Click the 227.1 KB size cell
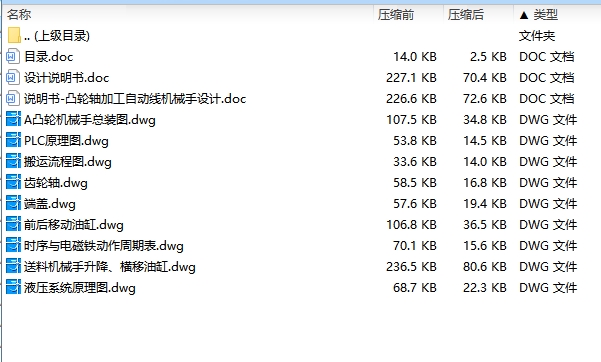 [411, 78]
